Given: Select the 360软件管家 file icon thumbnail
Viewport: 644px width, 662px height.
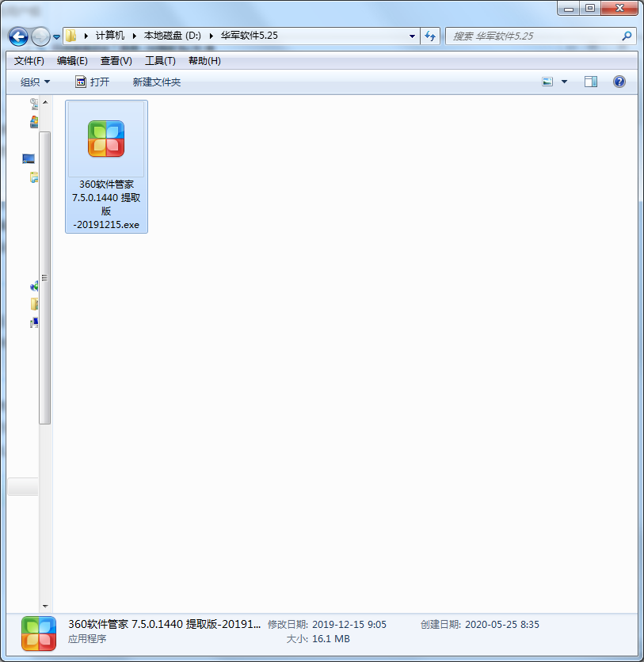Looking at the screenshot, I should point(106,139).
